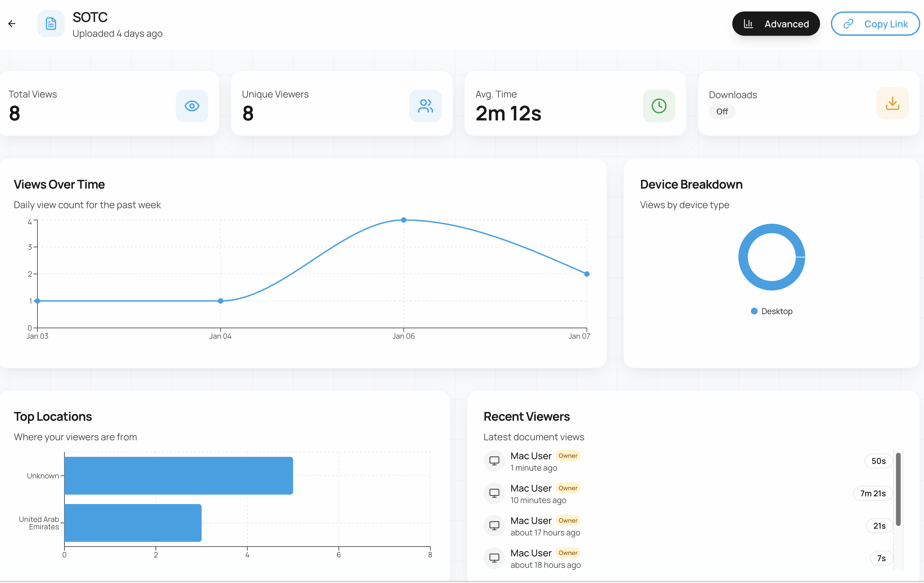Select the Mac User viewed about 18 hours ago
This screenshot has width=924, height=583.
point(531,553)
